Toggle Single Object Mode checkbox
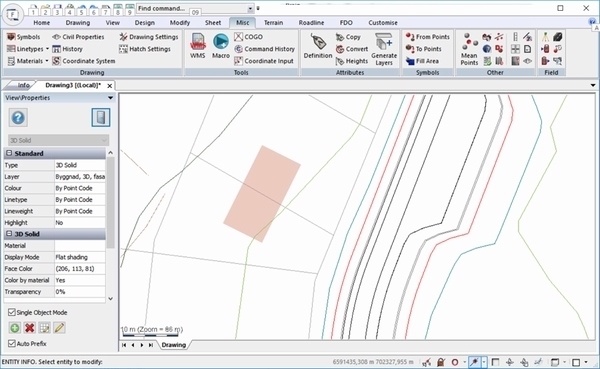Screen dimensions: 600x369 [x=12, y=312]
